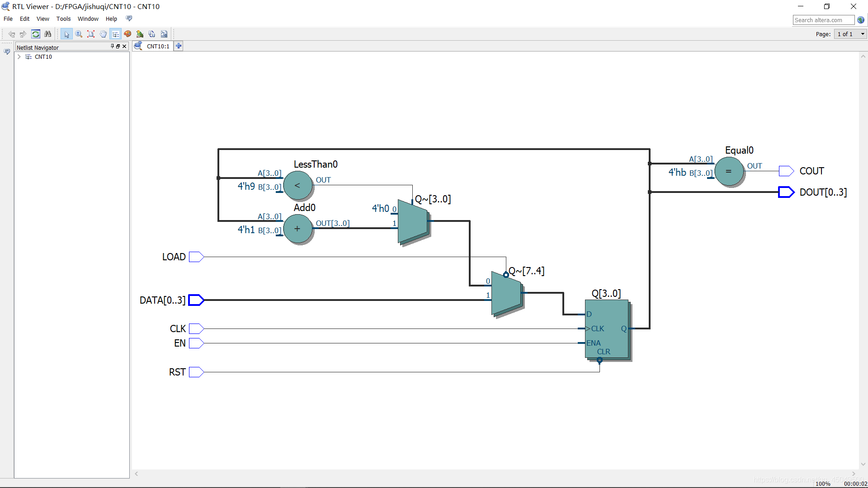The height and width of the screenshot is (488, 868).
Task: Select the LessThan0 comparator node
Action: tap(297, 185)
